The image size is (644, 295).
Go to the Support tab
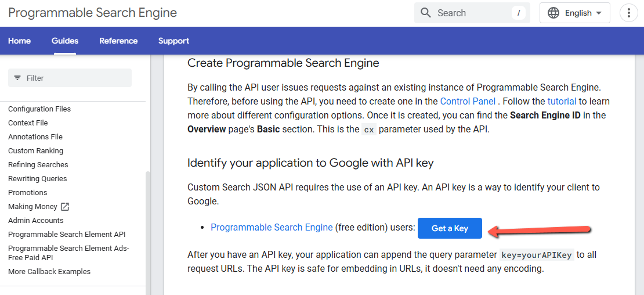click(173, 41)
